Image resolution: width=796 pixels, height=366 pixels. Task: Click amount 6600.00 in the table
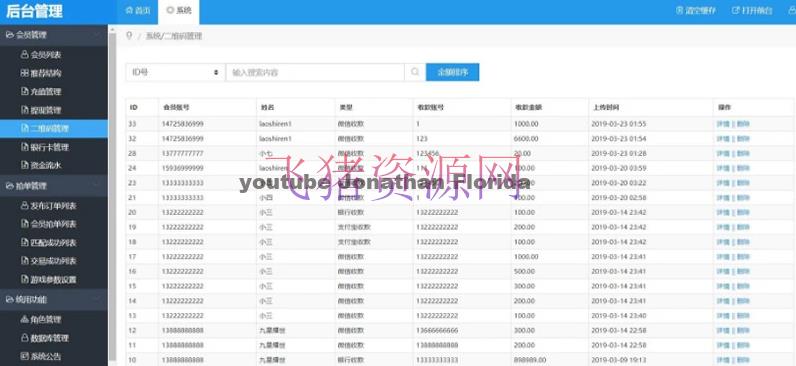coord(526,139)
